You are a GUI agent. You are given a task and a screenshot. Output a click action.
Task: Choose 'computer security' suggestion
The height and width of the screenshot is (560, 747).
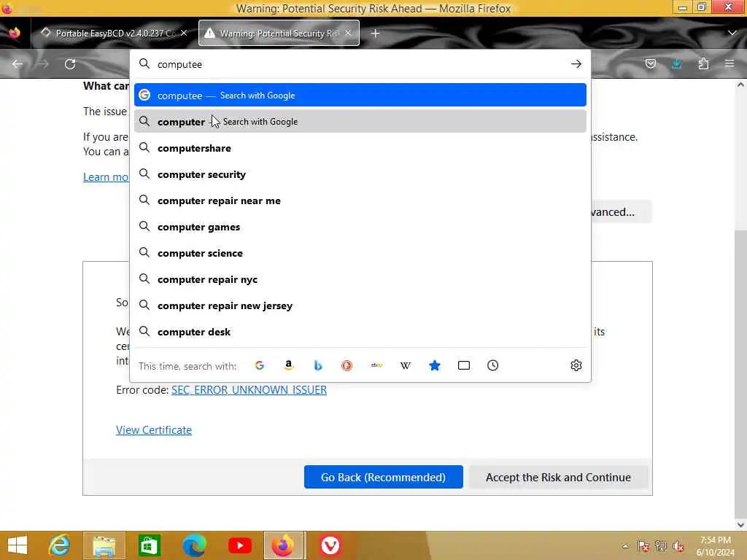click(x=360, y=174)
